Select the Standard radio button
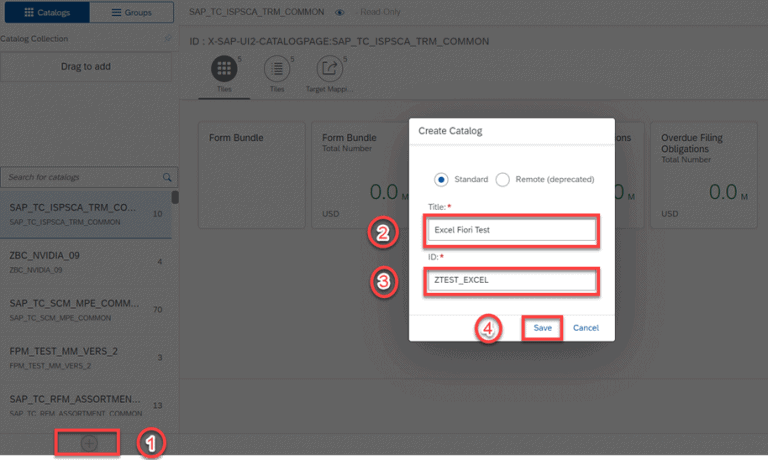The height and width of the screenshot is (460, 768). coord(441,179)
